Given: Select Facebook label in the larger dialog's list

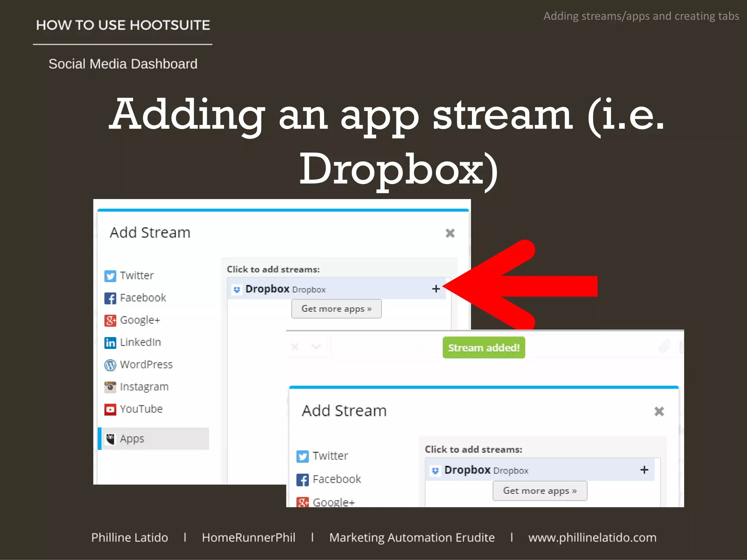Looking at the screenshot, I should [x=143, y=297].
